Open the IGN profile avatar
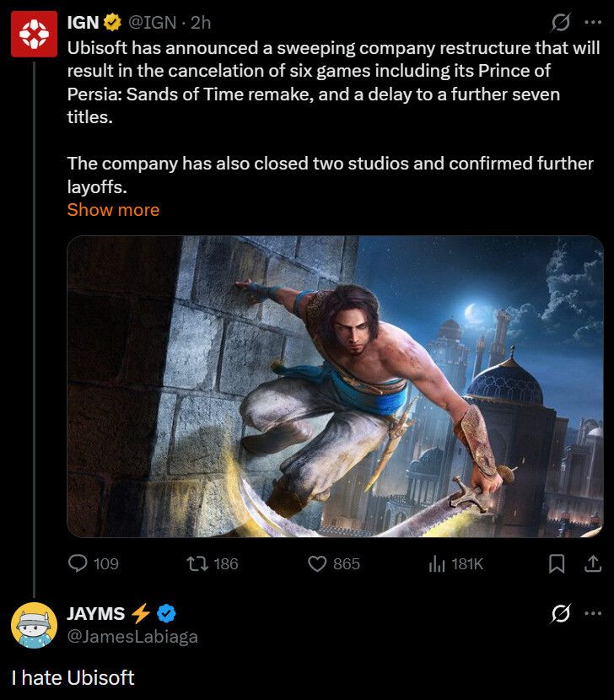 (34, 35)
